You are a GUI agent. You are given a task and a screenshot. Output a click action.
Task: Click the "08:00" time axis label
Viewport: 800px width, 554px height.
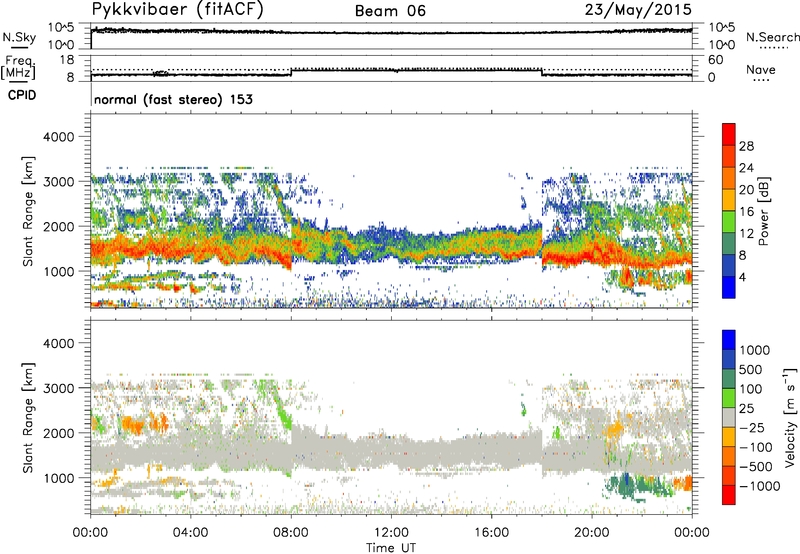coord(291,533)
